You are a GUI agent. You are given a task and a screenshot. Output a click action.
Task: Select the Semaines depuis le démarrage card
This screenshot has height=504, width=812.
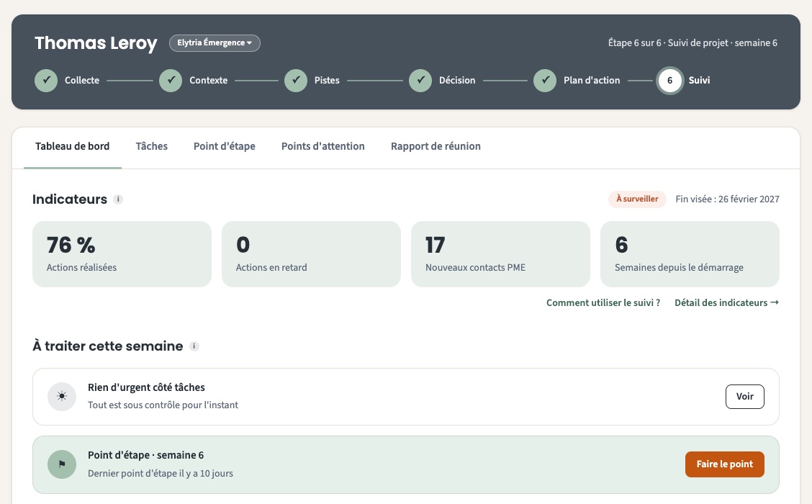690,254
